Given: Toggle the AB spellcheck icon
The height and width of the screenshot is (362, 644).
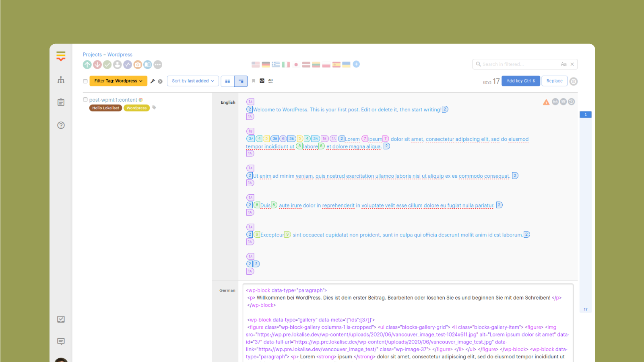Looking at the screenshot, I should (270, 81).
